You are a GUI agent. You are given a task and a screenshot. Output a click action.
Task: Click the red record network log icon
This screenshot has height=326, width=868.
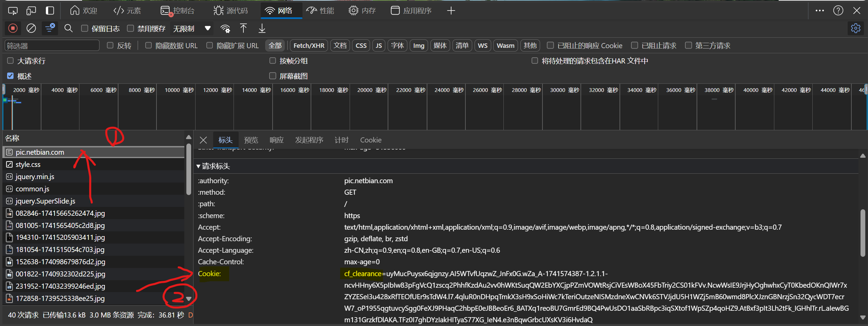tap(13, 28)
